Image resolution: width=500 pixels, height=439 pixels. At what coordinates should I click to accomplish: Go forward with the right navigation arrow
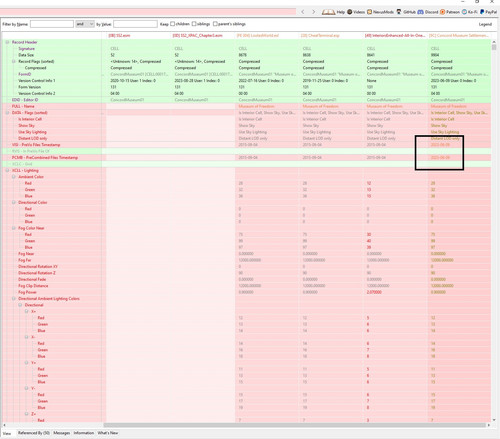pyautogui.click(x=313, y=12)
